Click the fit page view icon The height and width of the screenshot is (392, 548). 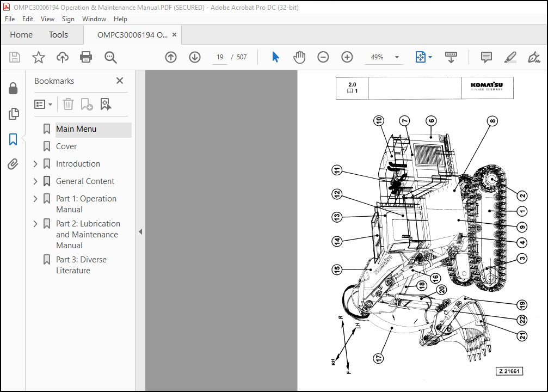(421, 57)
